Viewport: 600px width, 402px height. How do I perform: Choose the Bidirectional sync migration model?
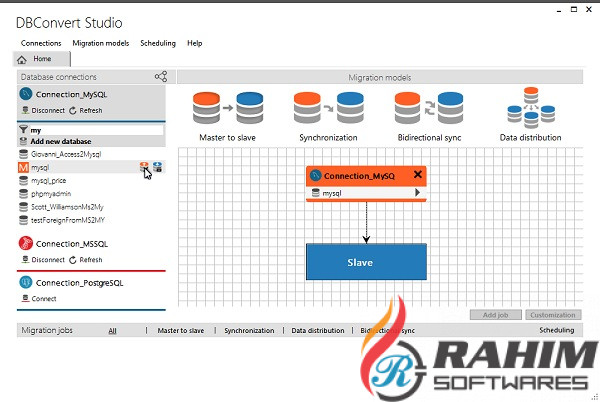[429, 117]
